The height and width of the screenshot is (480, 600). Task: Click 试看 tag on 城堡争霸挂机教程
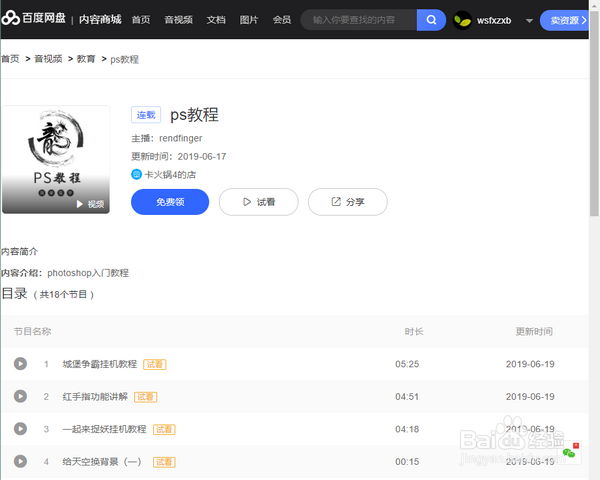click(155, 364)
